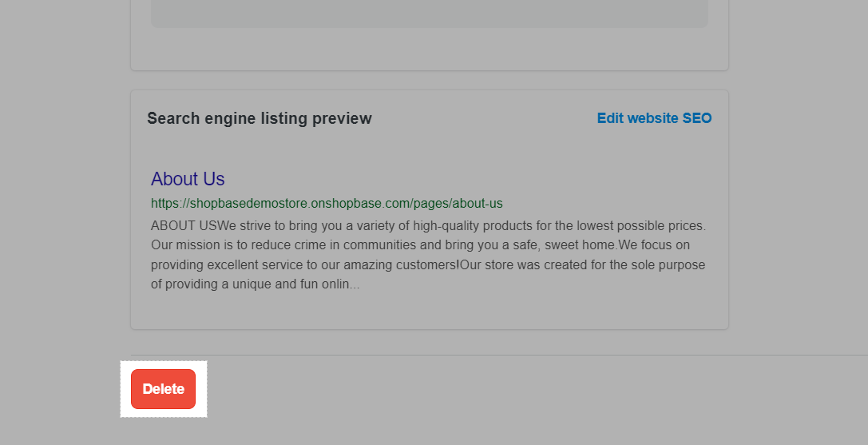The height and width of the screenshot is (445, 868).
Task: Select the About Us preview title
Action: coord(188,179)
